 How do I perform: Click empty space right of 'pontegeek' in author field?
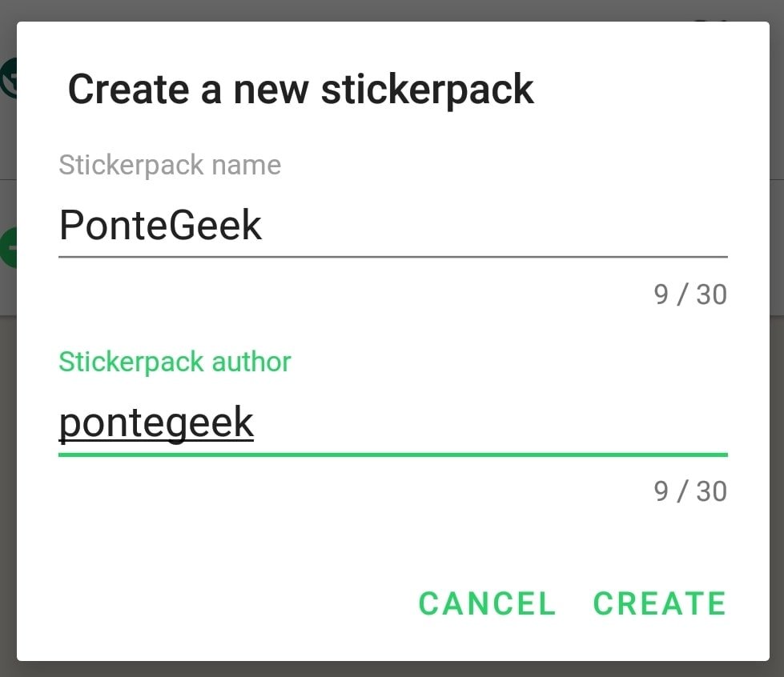(491, 423)
